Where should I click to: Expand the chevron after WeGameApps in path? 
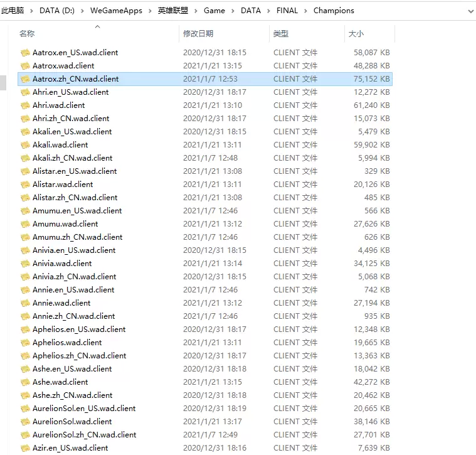(150, 11)
